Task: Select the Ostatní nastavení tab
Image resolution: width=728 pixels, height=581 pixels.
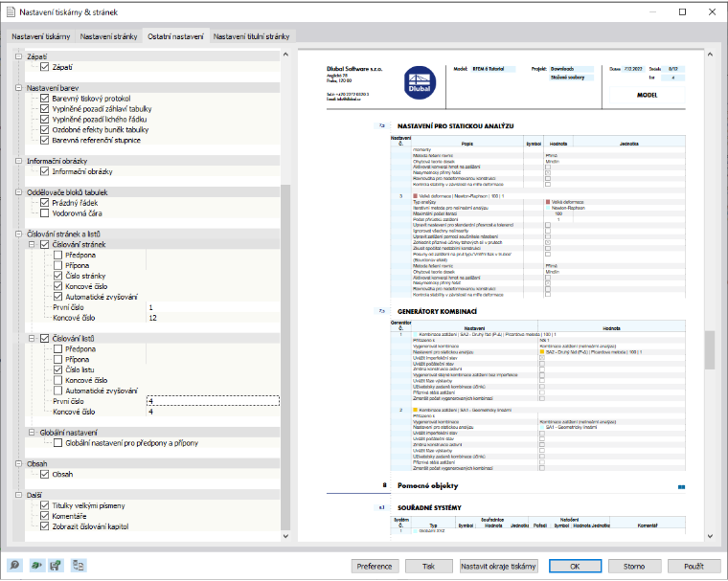Action: tap(175, 35)
